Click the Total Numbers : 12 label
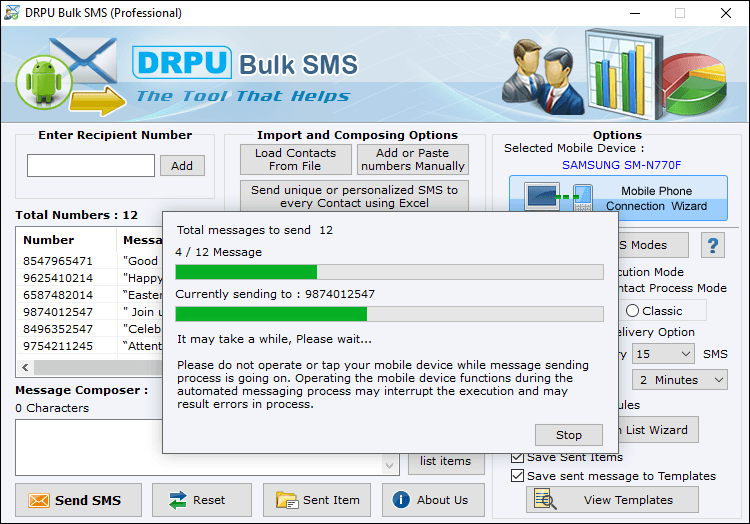 (77, 215)
